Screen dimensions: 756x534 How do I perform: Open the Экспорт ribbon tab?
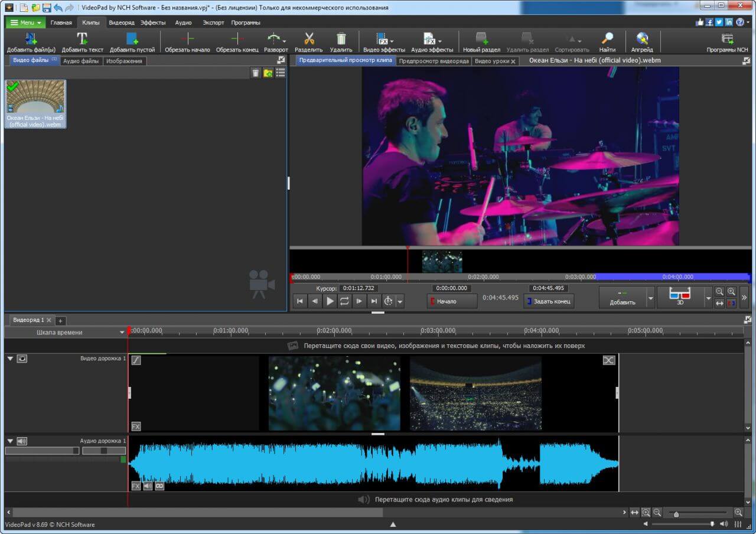tap(213, 22)
